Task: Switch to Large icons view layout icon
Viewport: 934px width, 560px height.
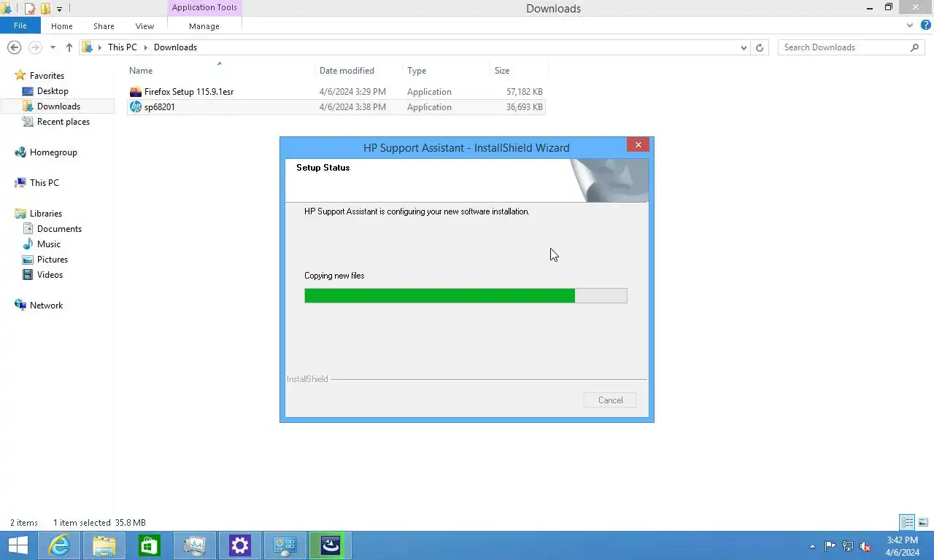Action: [923, 523]
